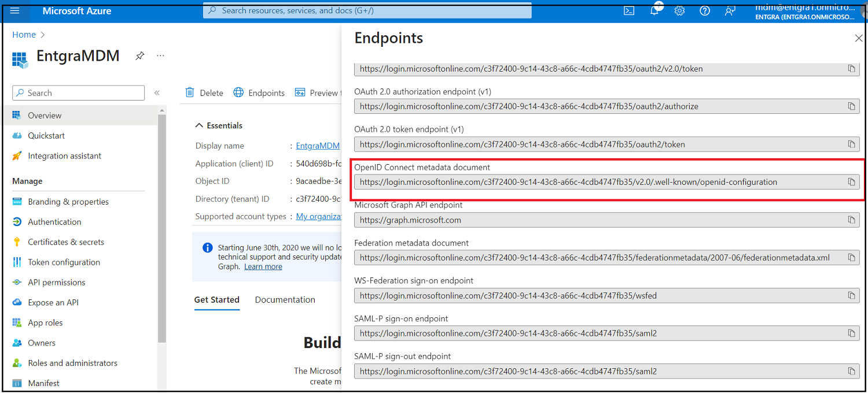Copy the OpenID Connect metadata document URL
The width and height of the screenshot is (868, 393).
pos(851,182)
